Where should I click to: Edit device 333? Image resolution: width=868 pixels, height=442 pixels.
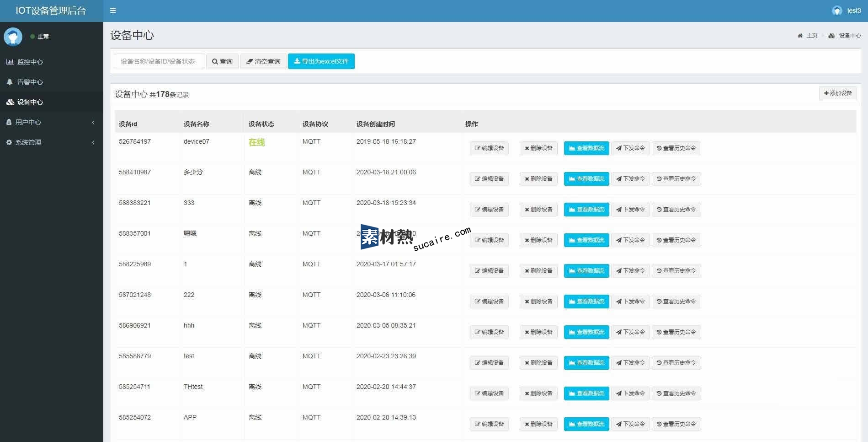[489, 210]
